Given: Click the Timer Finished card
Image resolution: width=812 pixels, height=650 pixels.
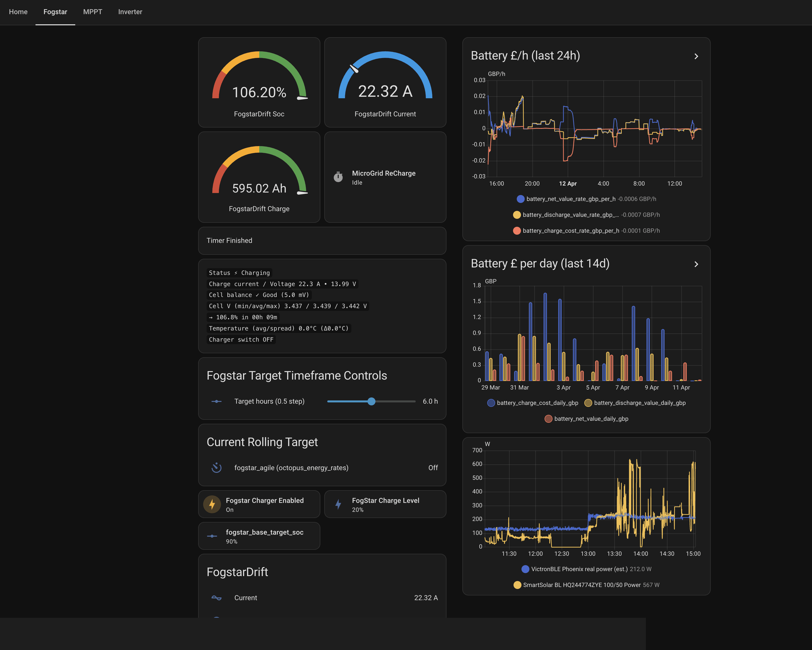Looking at the screenshot, I should click(x=322, y=240).
